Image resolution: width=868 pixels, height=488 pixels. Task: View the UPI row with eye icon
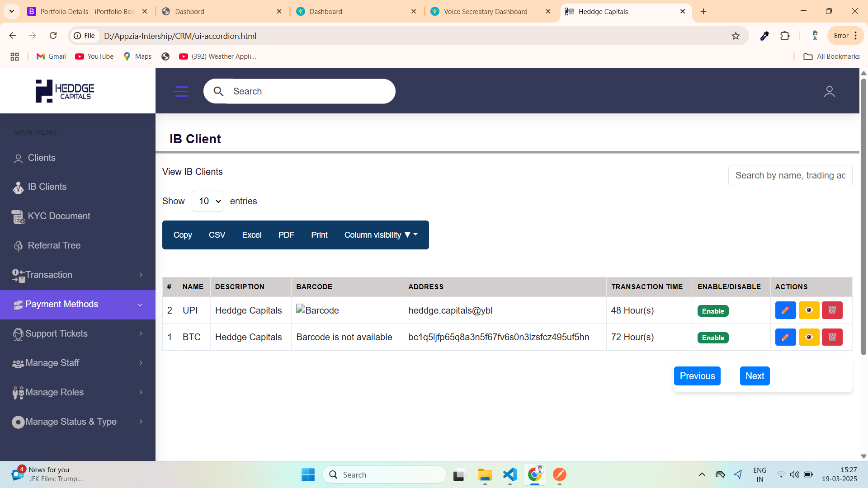coord(809,310)
